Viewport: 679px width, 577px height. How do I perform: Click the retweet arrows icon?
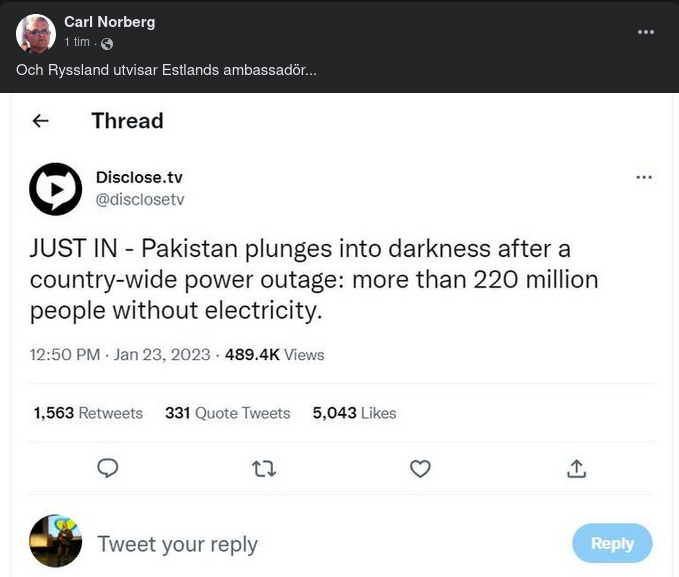[264, 468]
